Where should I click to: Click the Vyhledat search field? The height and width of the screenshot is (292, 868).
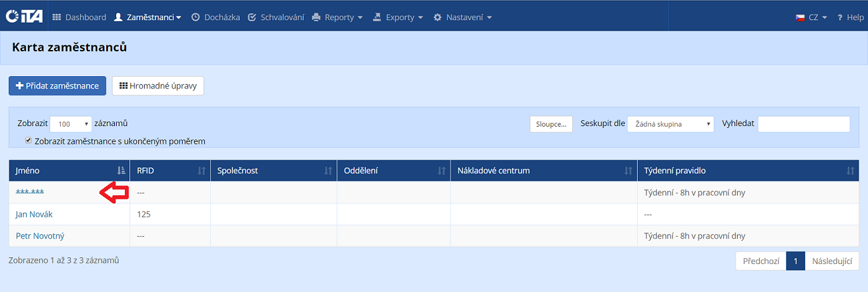(803, 124)
